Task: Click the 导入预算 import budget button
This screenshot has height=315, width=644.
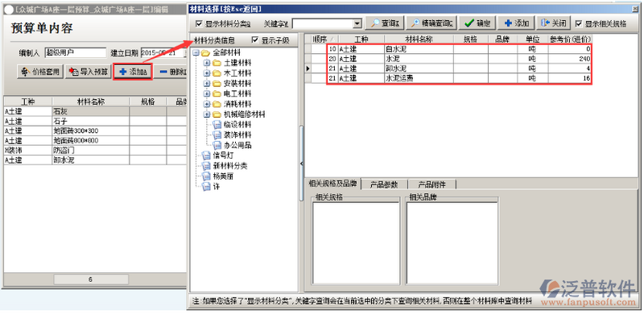Action: coord(89,72)
